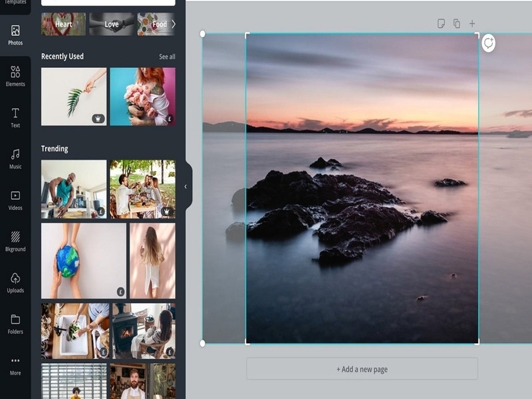Choose the hands holding globe photo

pos(84,261)
